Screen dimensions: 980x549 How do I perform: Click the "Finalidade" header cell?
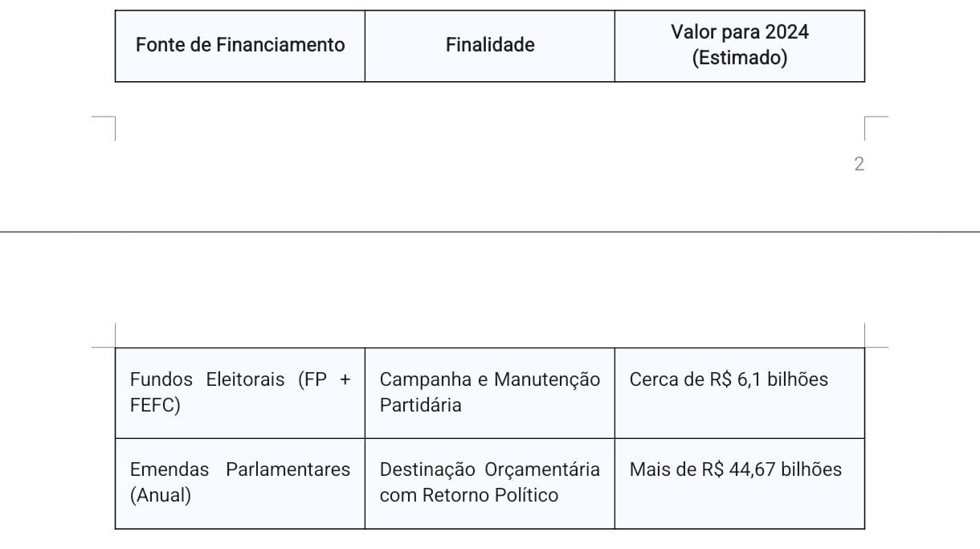[x=490, y=45]
